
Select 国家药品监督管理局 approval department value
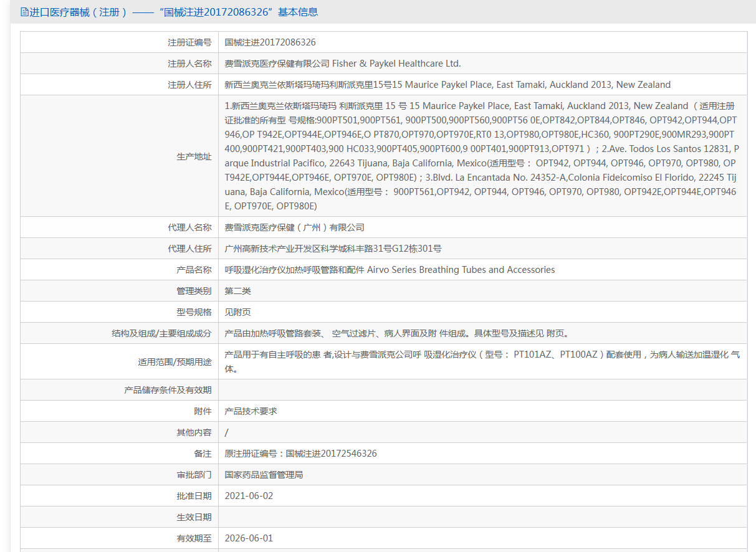click(264, 475)
